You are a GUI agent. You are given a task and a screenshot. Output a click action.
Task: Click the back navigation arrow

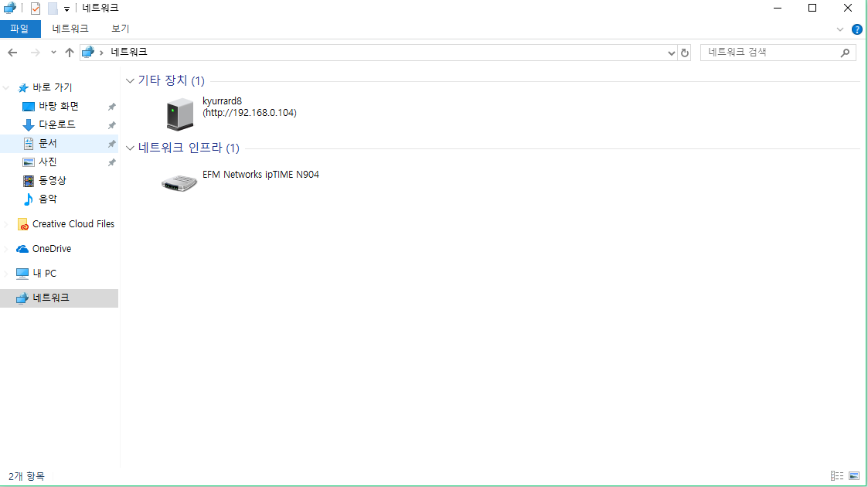pos(12,53)
